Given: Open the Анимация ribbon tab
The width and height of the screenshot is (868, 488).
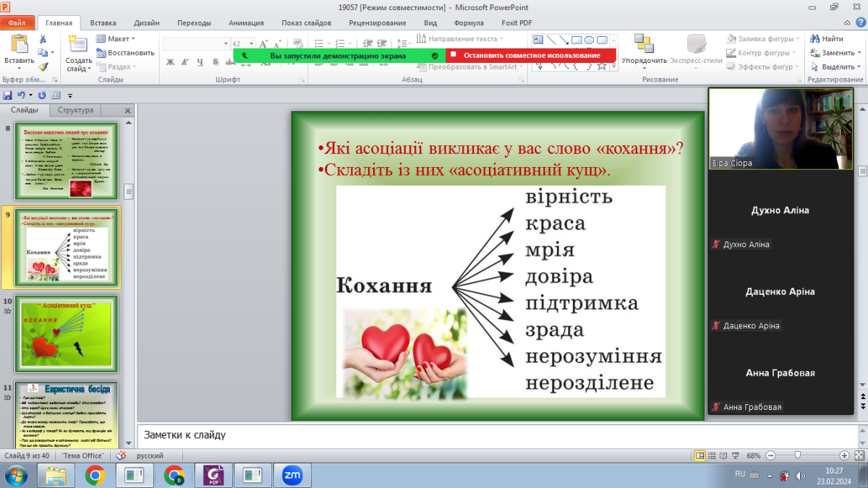Looking at the screenshot, I should click(x=246, y=22).
